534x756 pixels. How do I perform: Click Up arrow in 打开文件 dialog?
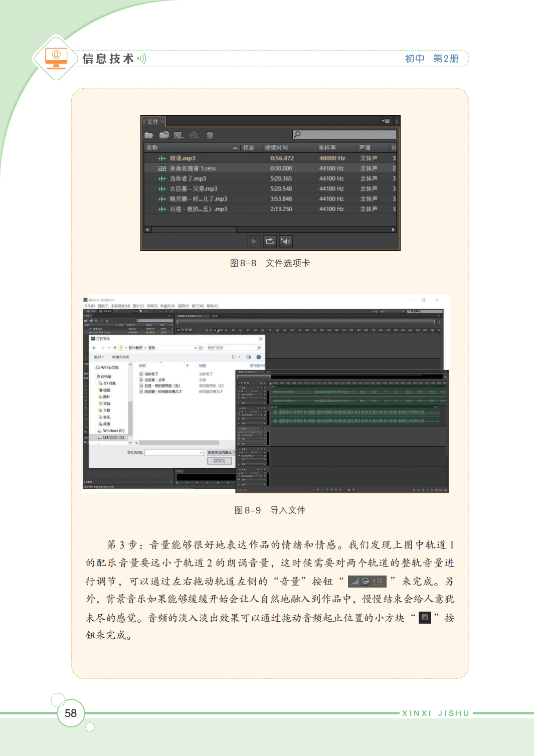click(115, 347)
